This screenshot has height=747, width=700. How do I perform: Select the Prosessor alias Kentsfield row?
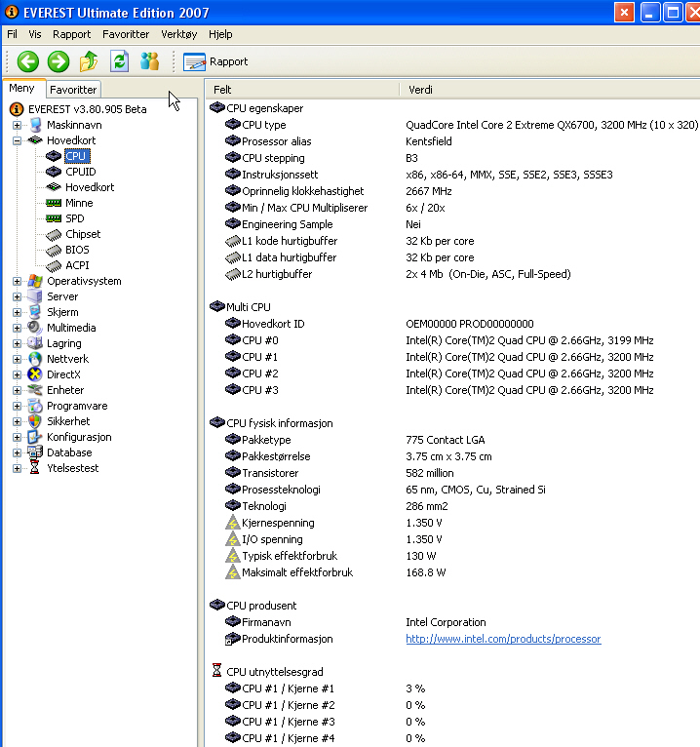[x=338, y=141]
